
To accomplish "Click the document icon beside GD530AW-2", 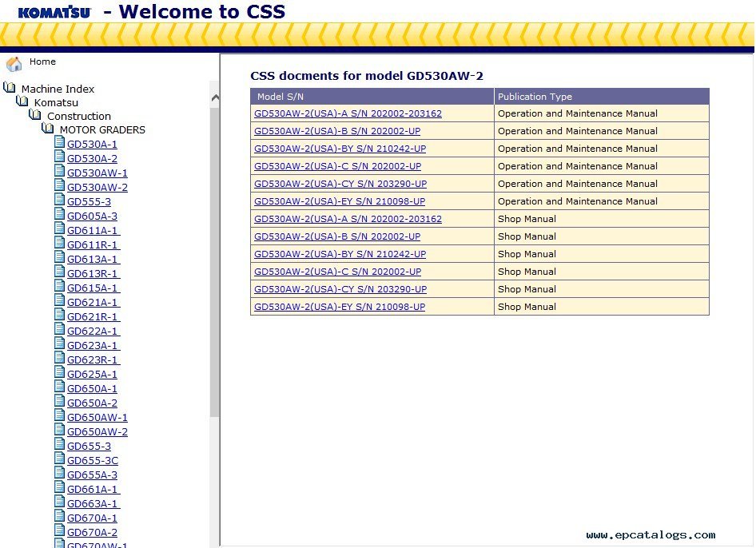I will 59,185.
